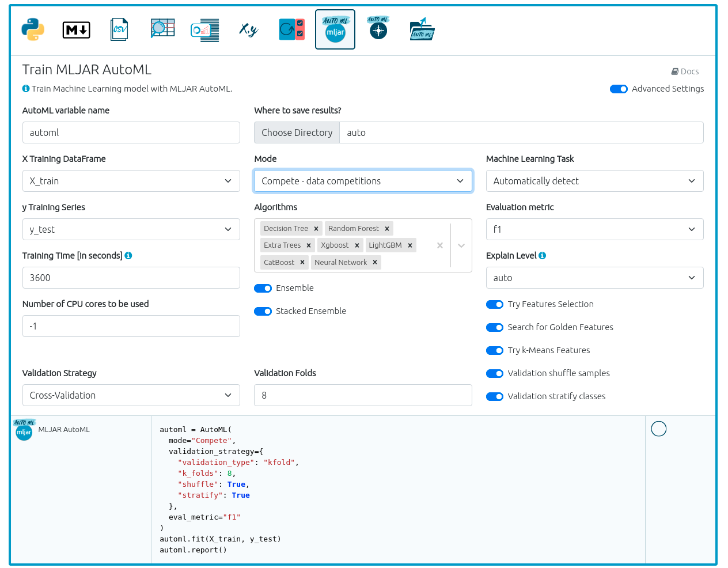Select the X,y columns recipe icon

[249, 29]
